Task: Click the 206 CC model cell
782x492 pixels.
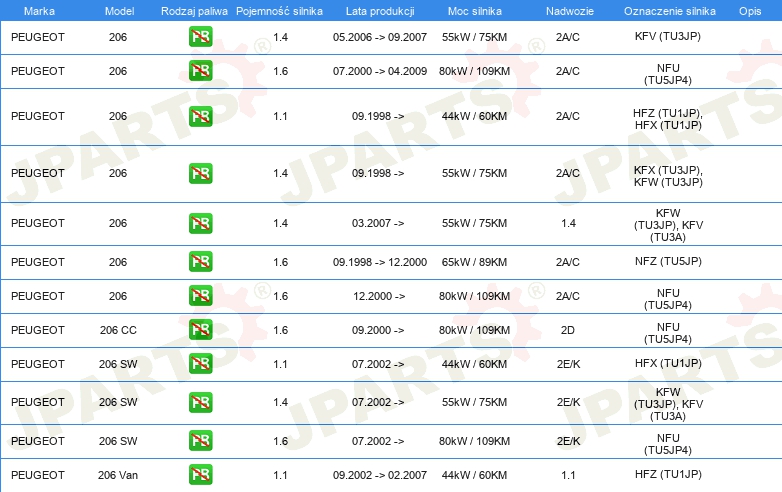Action: (118, 329)
